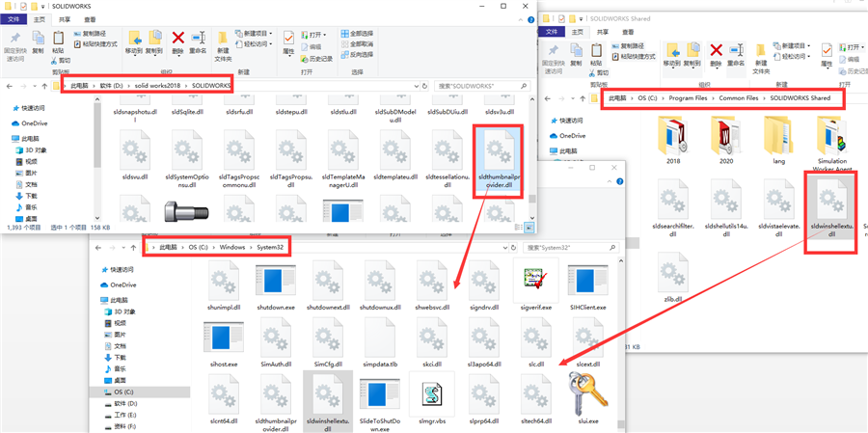Click New folder (新建文件夹) in the SOLIDWORKS Shared window
Viewport: 868px width, 433px height.
[761, 58]
